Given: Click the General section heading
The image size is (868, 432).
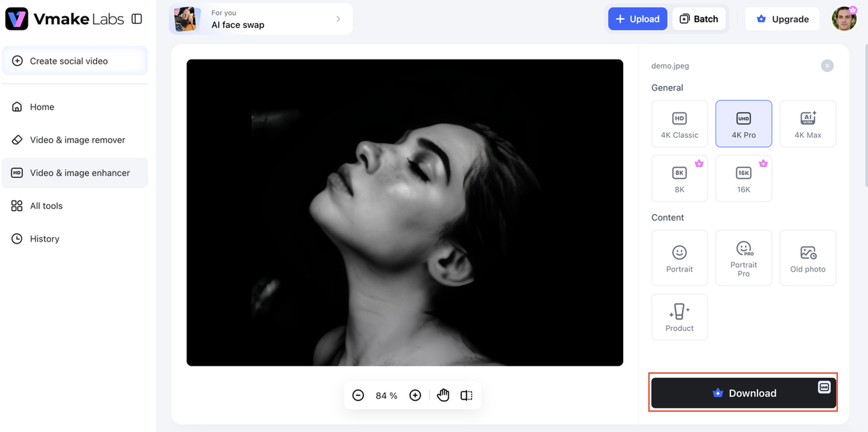Looking at the screenshot, I should coord(667,88).
